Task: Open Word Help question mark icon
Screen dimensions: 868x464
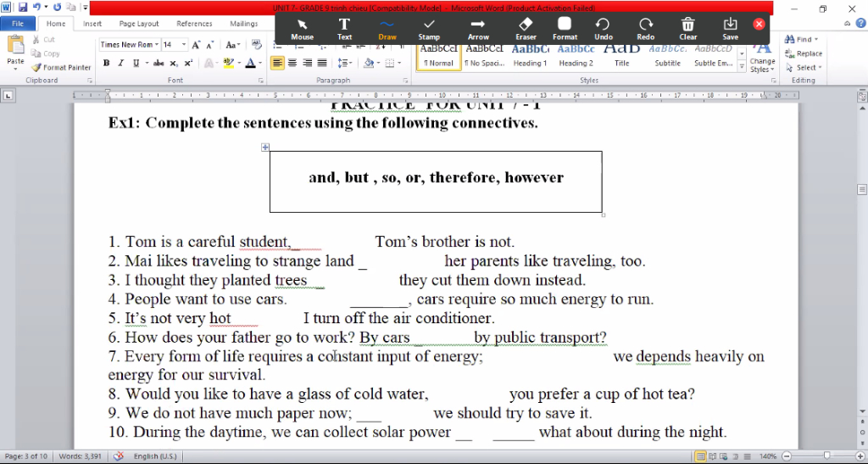Action: (x=860, y=23)
